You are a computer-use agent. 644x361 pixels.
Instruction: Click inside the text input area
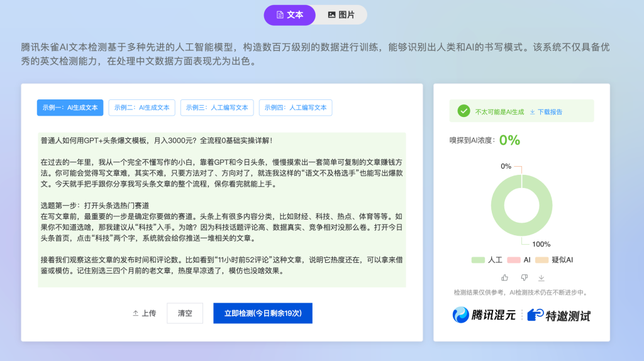tap(222, 210)
